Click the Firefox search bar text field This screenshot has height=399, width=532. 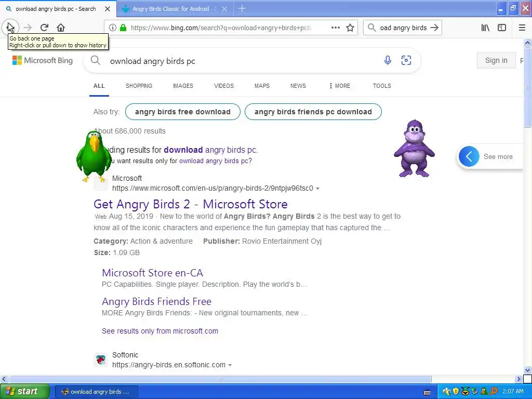(403, 28)
